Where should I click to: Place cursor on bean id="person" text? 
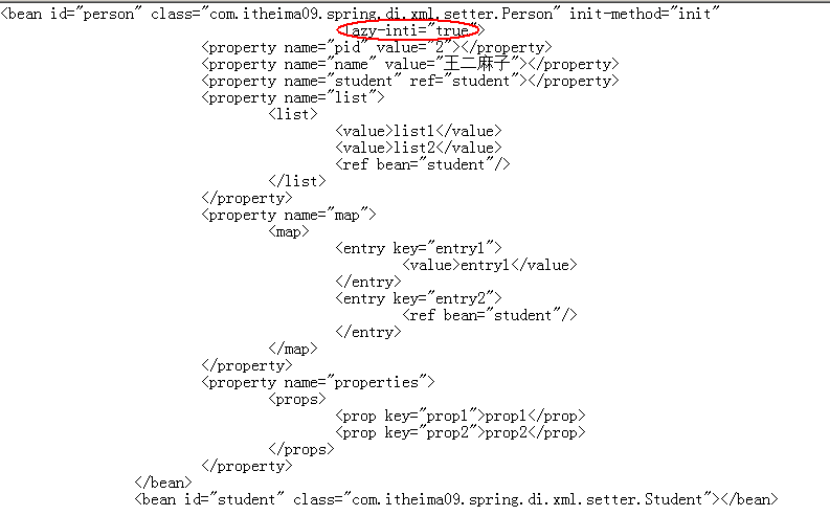coord(68,14)
